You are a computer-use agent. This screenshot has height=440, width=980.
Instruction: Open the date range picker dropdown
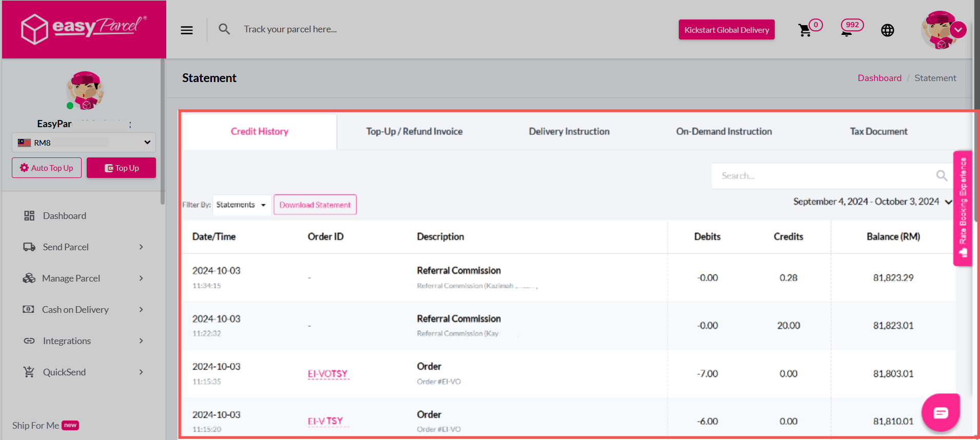[x=872, y=202]
